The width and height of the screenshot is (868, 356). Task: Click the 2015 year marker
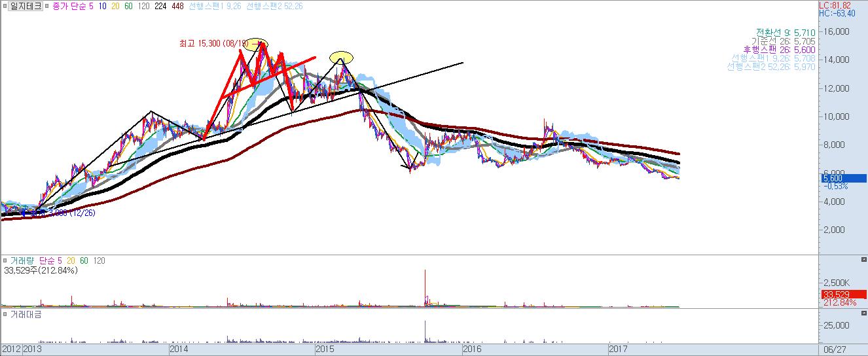pyautogui.click(x=325, y=349)
